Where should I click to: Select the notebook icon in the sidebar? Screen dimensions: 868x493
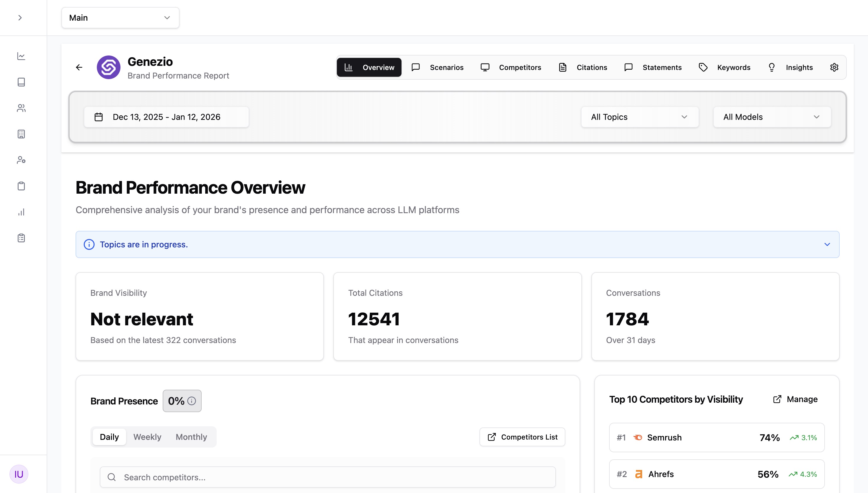pos(21,82)
